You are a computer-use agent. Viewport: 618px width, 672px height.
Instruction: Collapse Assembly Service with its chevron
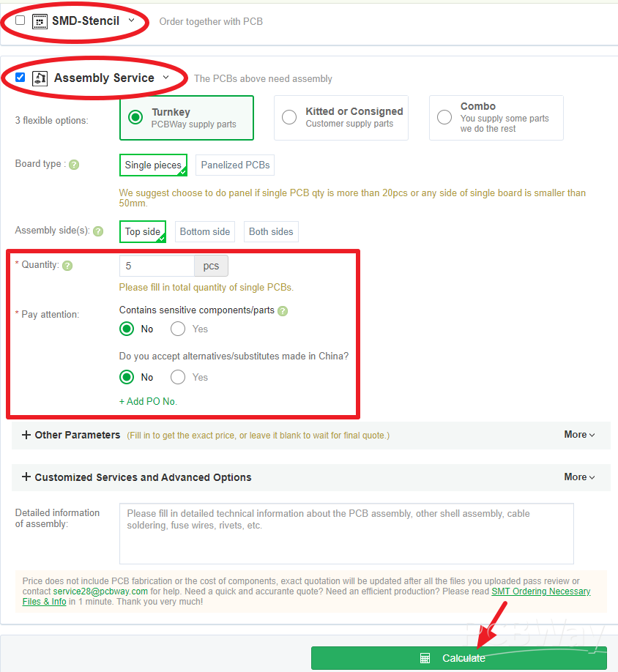point(166,78)
